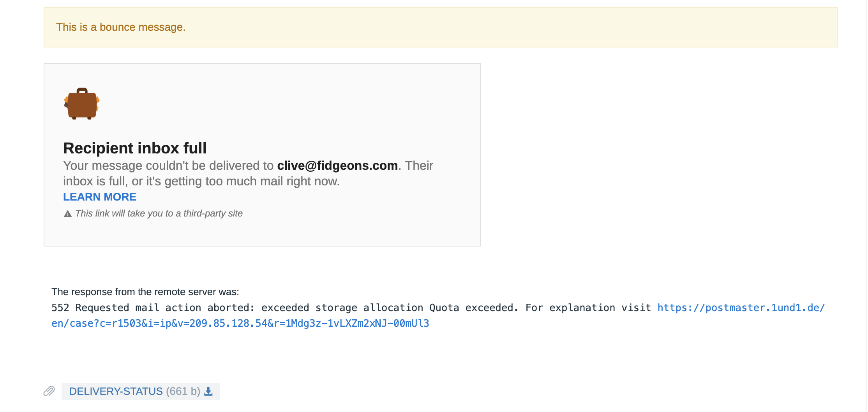Viewport: 868px width, 412px height.
Task: Click the "This is a bounce message." text
Action: 121,27
